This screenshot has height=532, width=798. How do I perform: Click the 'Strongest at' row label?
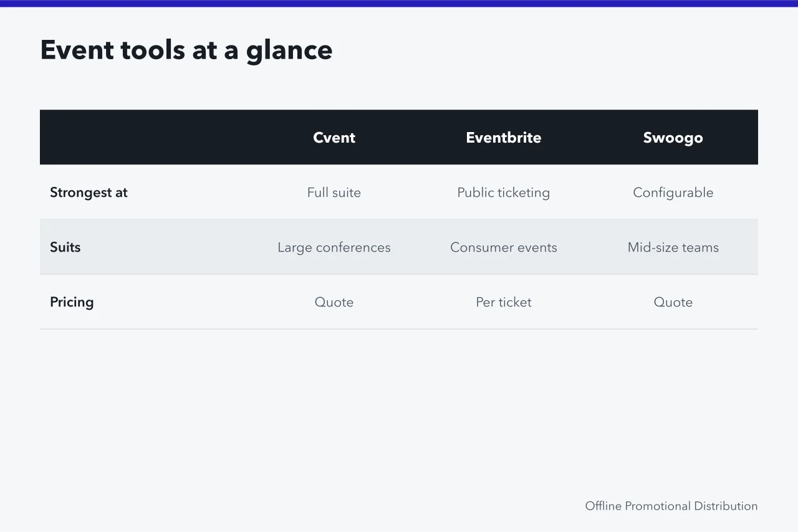tap(89, 192)
